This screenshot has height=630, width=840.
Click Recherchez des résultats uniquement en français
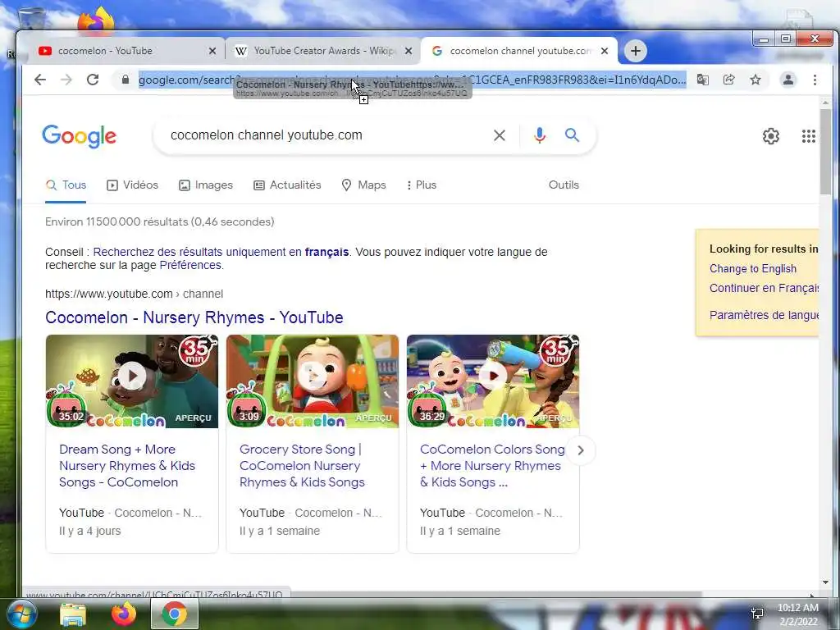[221, 252]
